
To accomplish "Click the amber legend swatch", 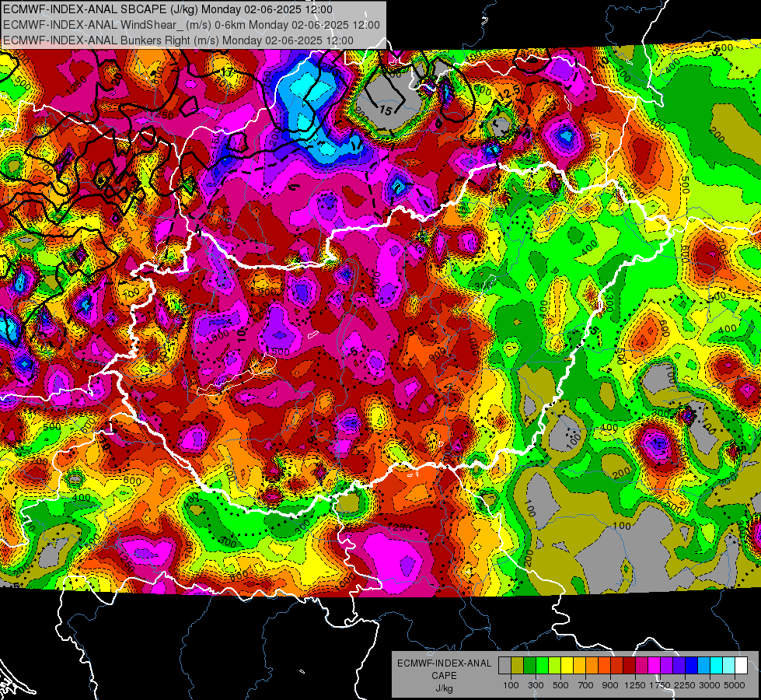I will click(579, 666).
